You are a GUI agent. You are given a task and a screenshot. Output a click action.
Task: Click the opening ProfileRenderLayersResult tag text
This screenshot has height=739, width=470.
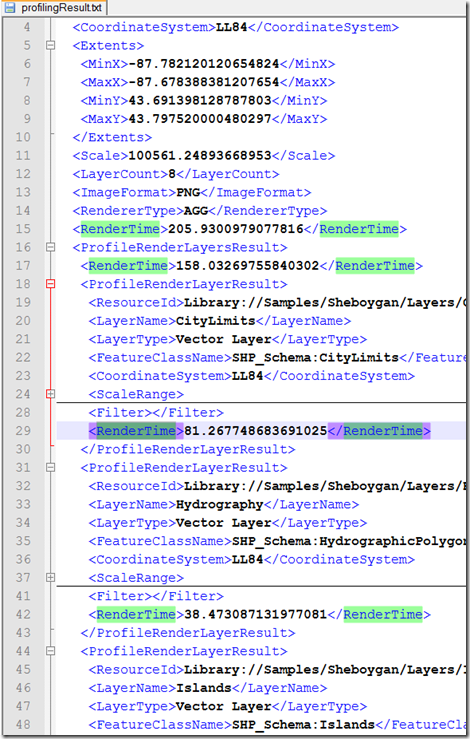[x=180, y=247]
